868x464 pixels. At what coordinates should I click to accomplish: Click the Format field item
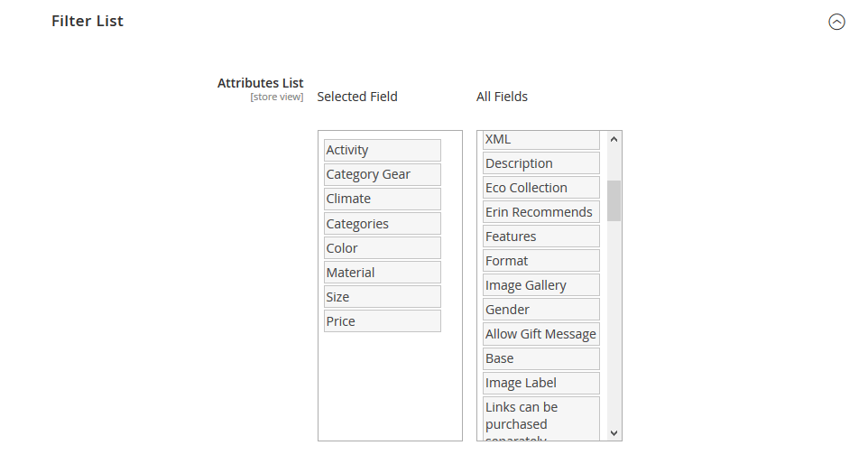(x=541, y=261)
